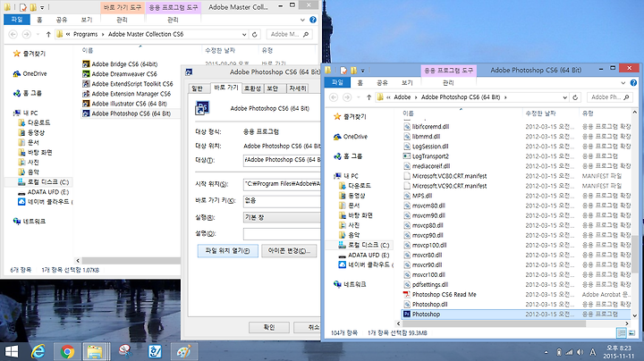The height and width of the screenshot is (361, 644).
Task: Open Internet Explorer from the taskbar
Action: (38, 351)
